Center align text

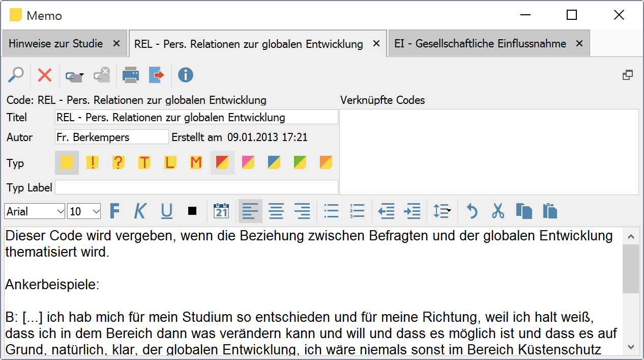[x=276, y=211]
